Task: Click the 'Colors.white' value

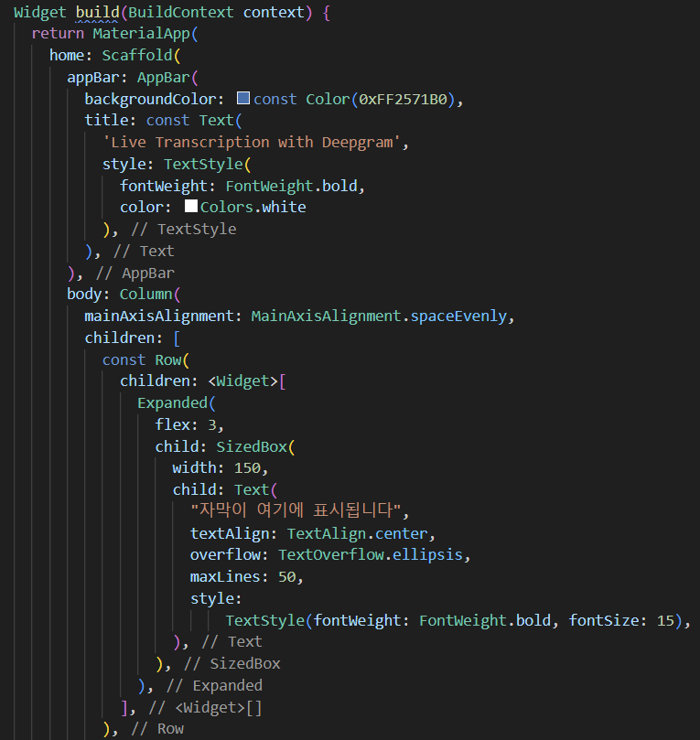Action: [x=253, y=207]
